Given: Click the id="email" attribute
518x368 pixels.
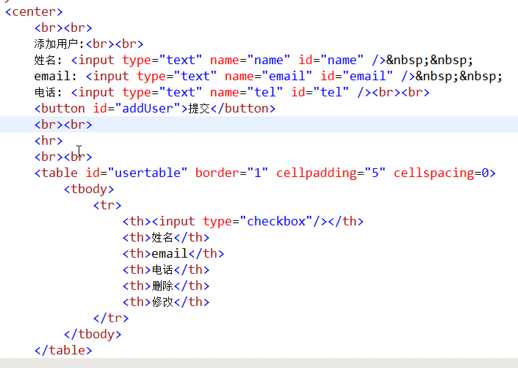Looking at the screenshot, I should click(357, 76).
